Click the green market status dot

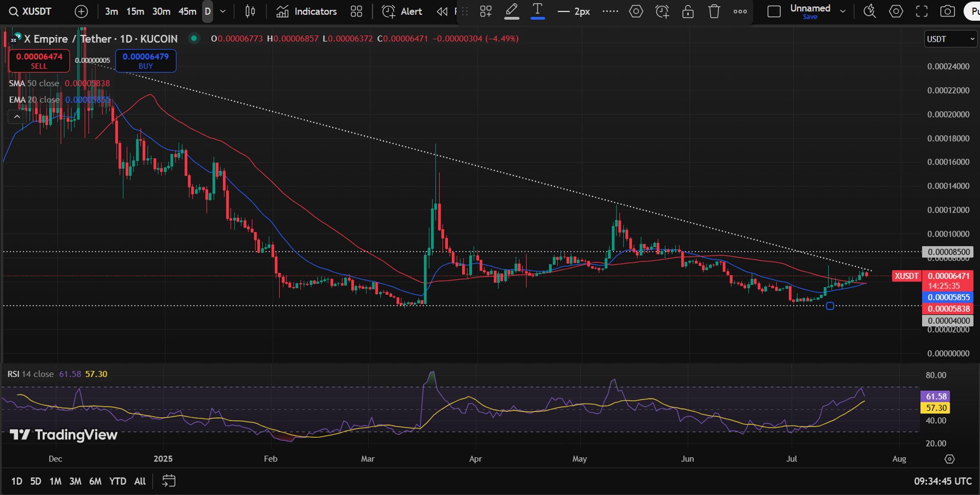coord(194,38)
